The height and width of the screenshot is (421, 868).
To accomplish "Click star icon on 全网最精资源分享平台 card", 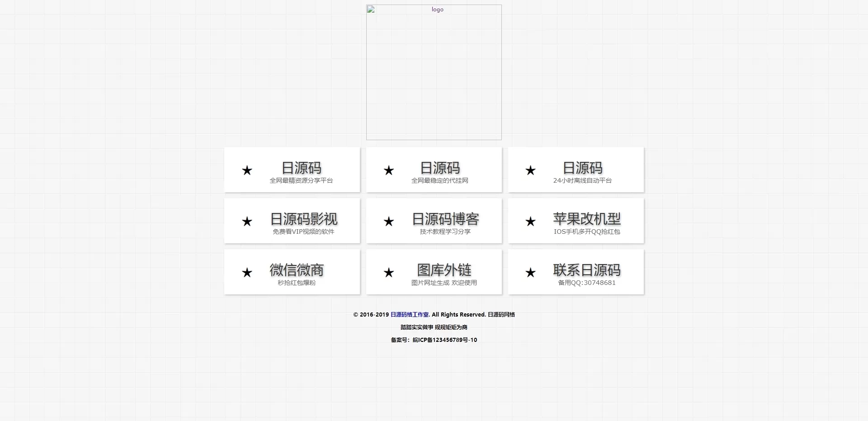I will click(x=247, y=170).
